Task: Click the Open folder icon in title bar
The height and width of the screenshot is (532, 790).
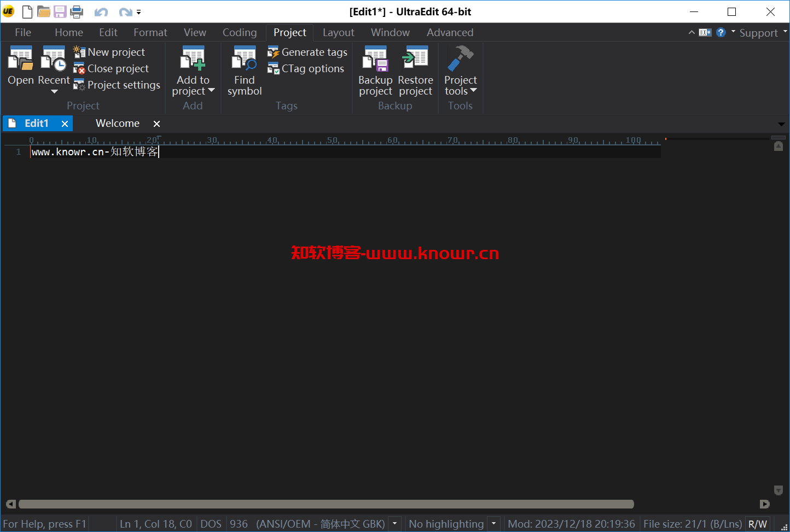Action: (x=43, y=11)
